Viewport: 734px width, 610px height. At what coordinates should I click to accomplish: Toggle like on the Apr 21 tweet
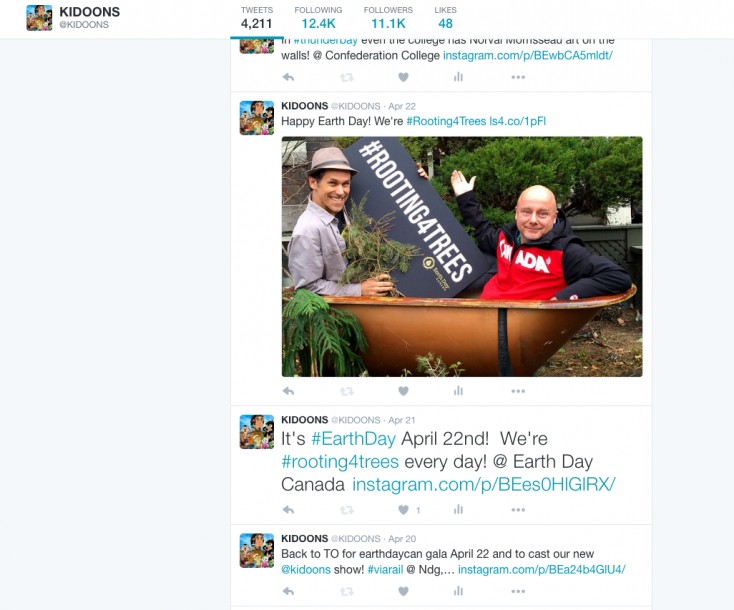(404, 510)
